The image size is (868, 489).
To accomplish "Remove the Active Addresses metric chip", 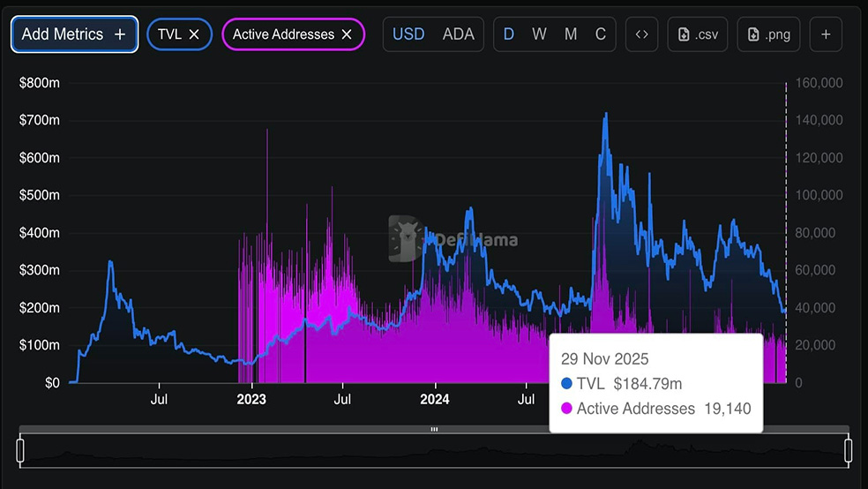I will pos(347,34).
